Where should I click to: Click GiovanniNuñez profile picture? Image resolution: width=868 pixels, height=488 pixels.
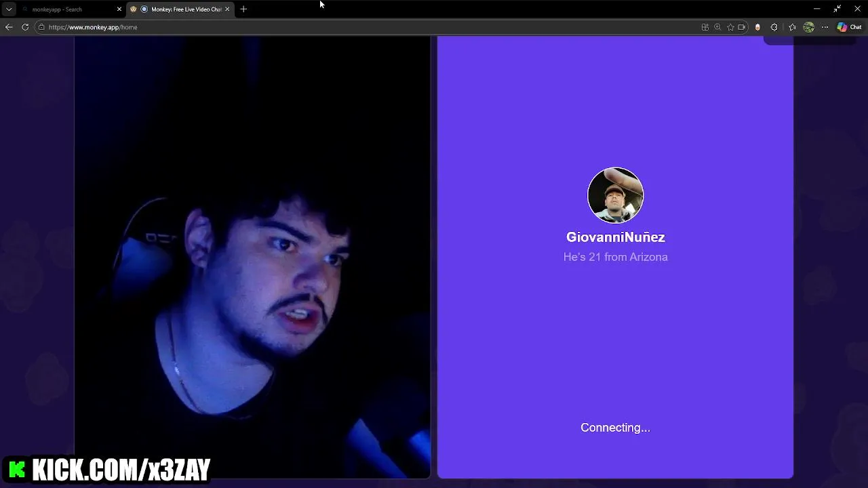615,195
